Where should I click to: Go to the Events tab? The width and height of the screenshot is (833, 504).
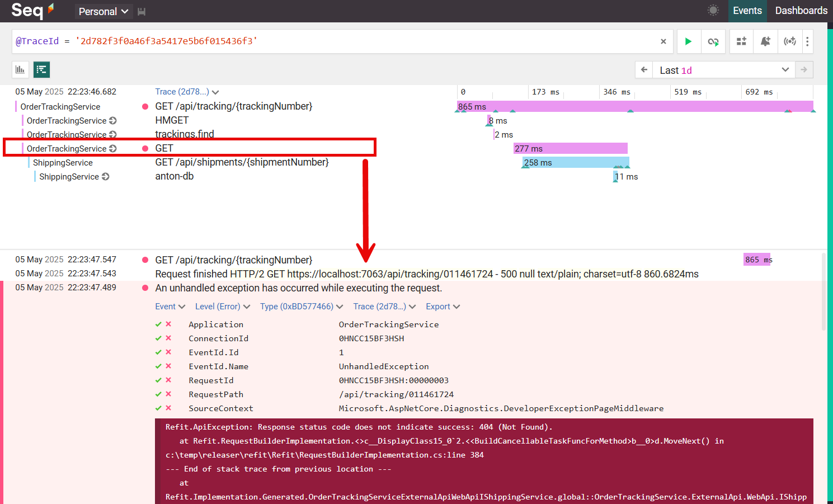747,11
